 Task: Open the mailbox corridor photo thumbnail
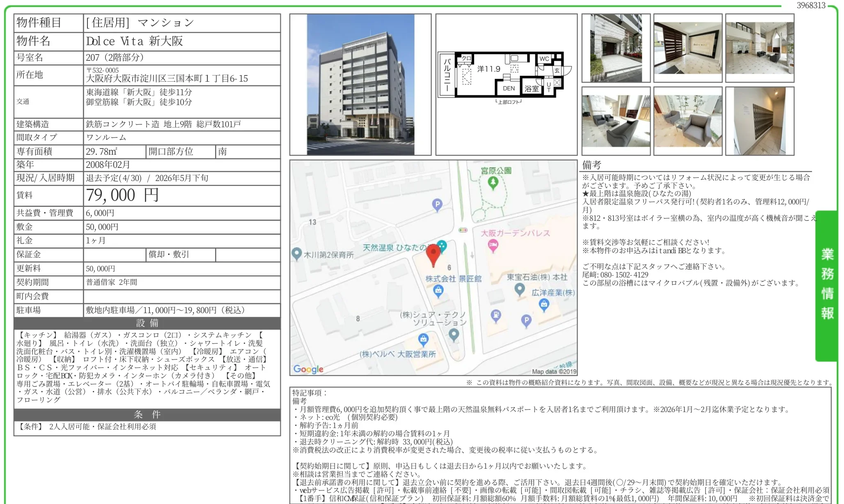pyautogui.click(x=759, y=121)
